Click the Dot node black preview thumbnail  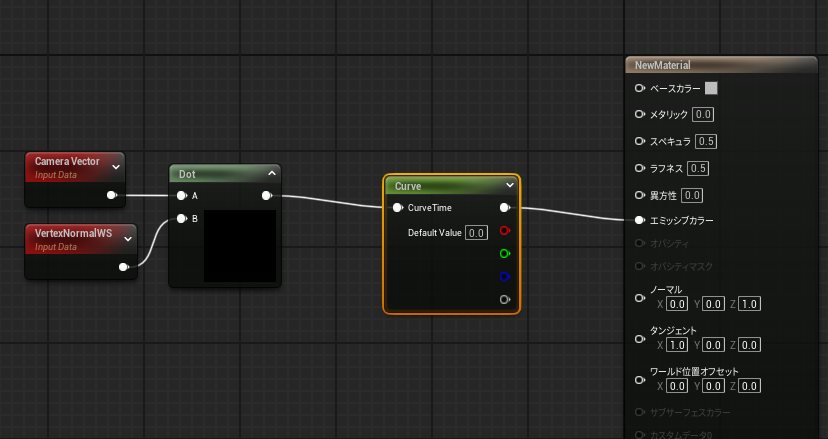coord(240,246)
